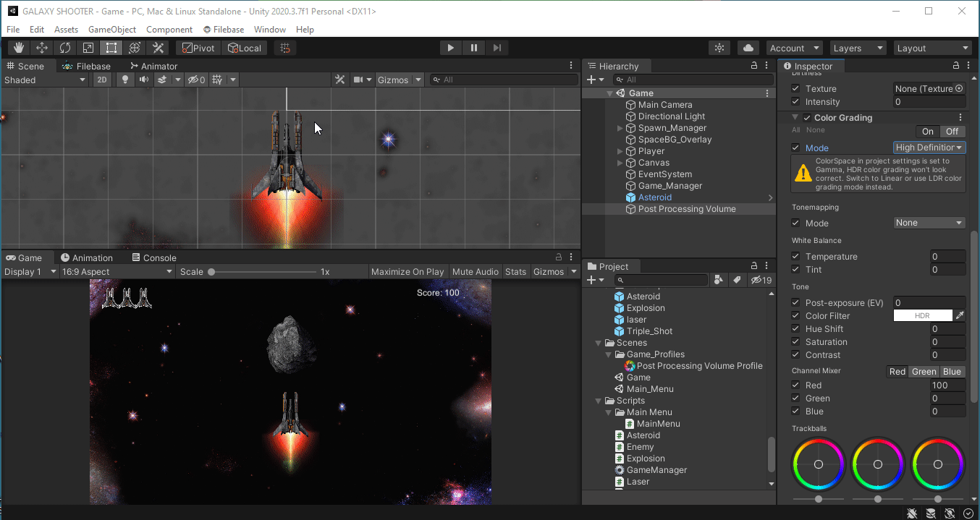Toggle scene grid visibility icon

click(217, 80)
